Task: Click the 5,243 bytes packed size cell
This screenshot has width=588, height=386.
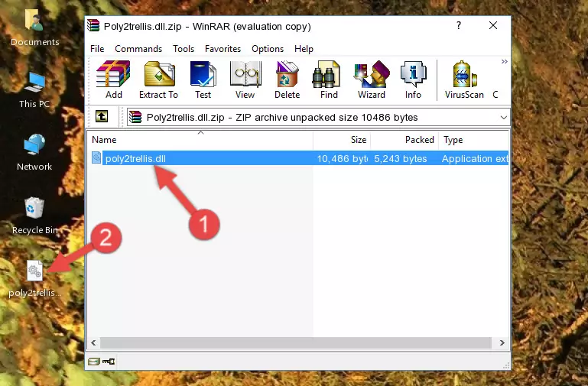Action: click(x=401, y=159)
